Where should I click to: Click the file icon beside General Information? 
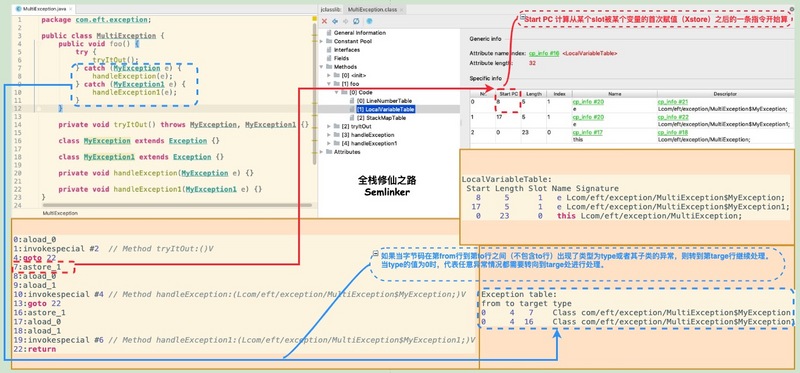point(329,33)
